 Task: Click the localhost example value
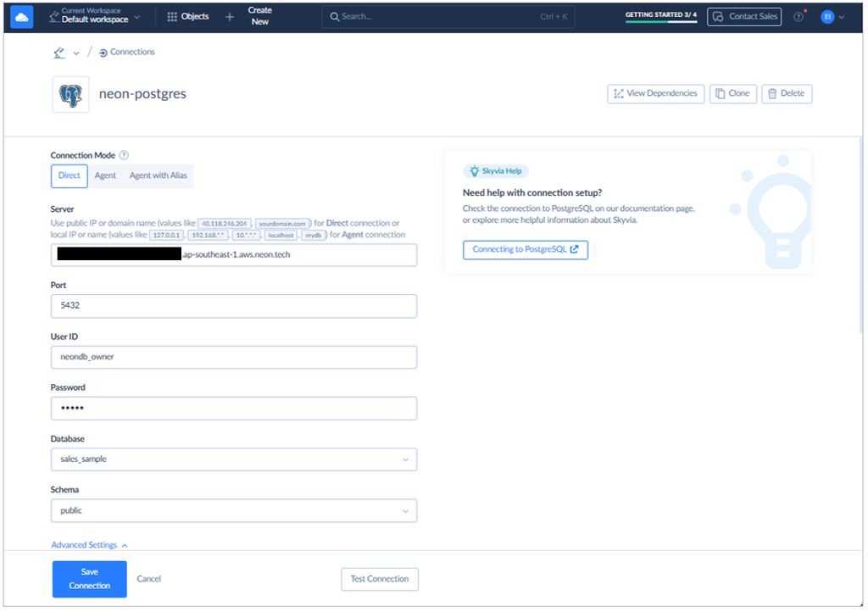pyautogui.click(x=281, y=235)
